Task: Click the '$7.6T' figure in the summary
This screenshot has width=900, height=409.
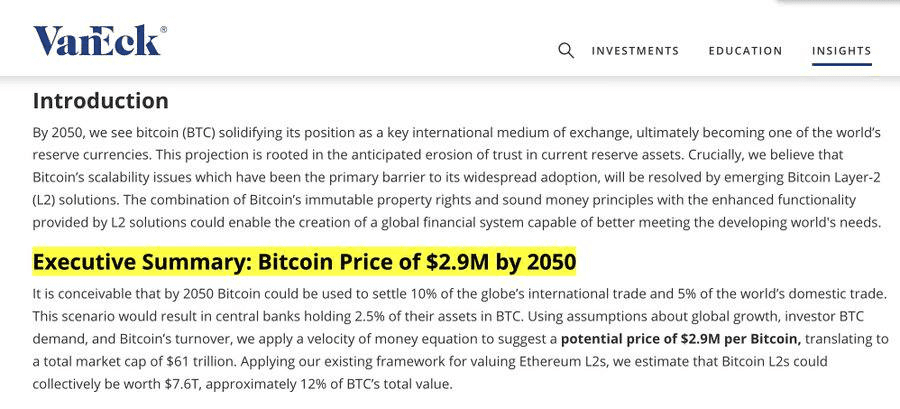Action: coord(181,384)
